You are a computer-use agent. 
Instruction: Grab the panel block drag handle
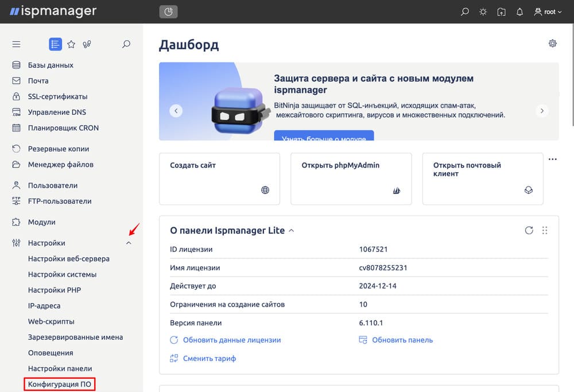point(545,230)
